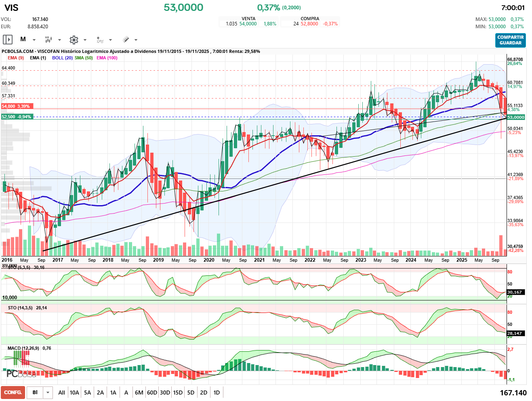532x401 pixels.
Task: Expand the dropdown arrow beside the M timeframe
Action: (x=34, y=40)
